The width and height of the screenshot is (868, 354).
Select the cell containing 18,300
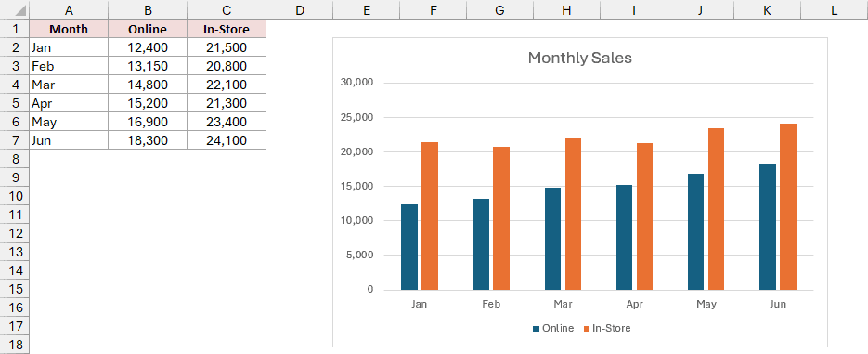coord(148,140)
